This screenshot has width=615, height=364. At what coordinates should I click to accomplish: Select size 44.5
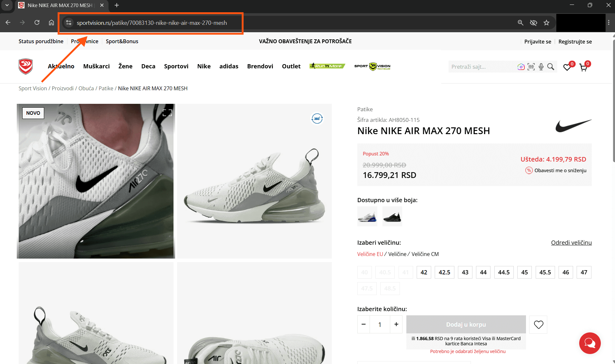pyautogui.click(x=504, y=272)
